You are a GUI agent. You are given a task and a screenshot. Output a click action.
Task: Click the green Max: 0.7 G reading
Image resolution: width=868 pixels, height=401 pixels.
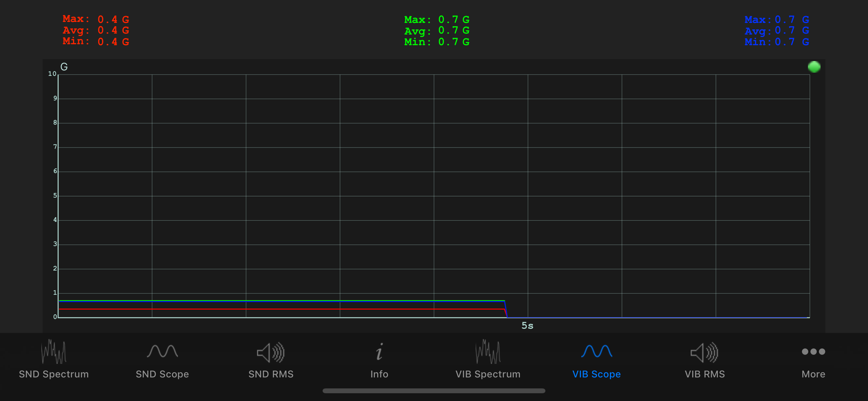coord(437,20)
